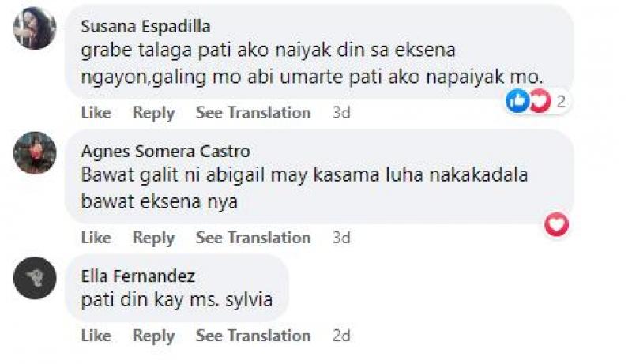Image resolution: width=632 pixels, height=364 pixels.
Task: Reply to Ella Fernandez's comment
Action: tap(153, 336)
